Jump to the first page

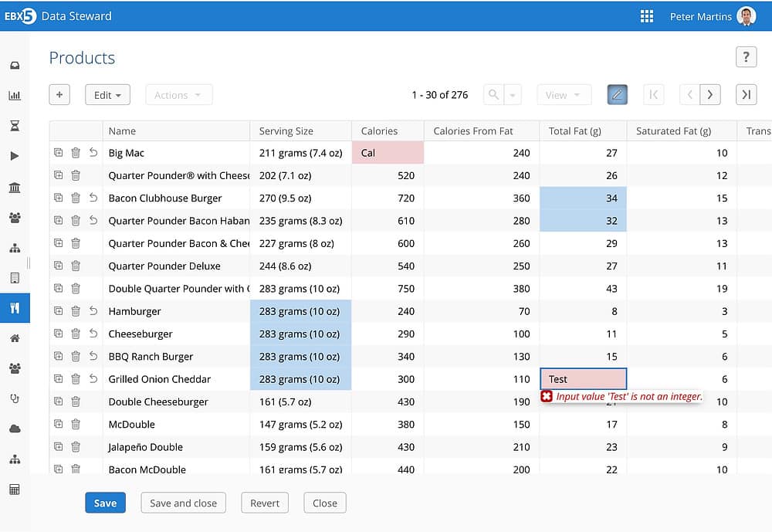point(653,94)
